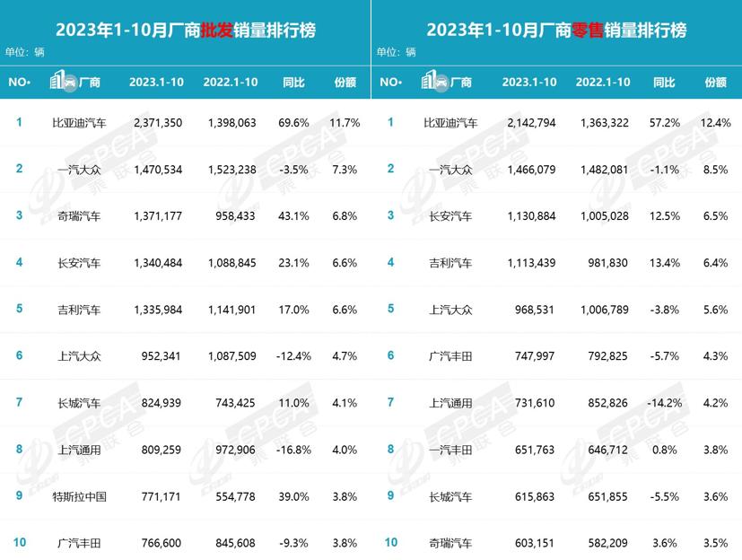Image resolution: width=742 pixels, height=560 pixels.
Task: Select retail value 2,142,794
Action: [x=531, y=123]
